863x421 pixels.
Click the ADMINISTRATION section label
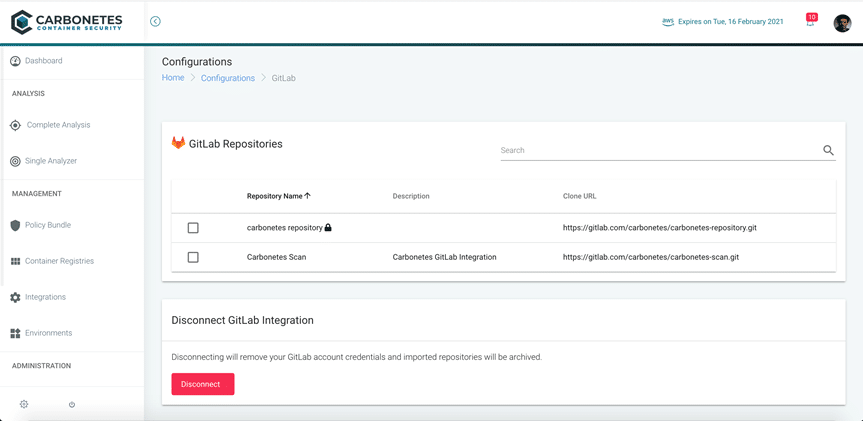(41, 366)
